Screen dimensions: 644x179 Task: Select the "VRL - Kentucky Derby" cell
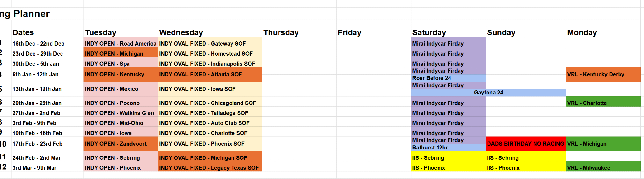(603, 74)
